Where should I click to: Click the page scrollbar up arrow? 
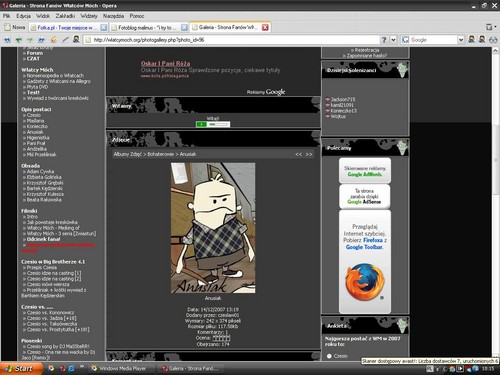click(496, 51)
